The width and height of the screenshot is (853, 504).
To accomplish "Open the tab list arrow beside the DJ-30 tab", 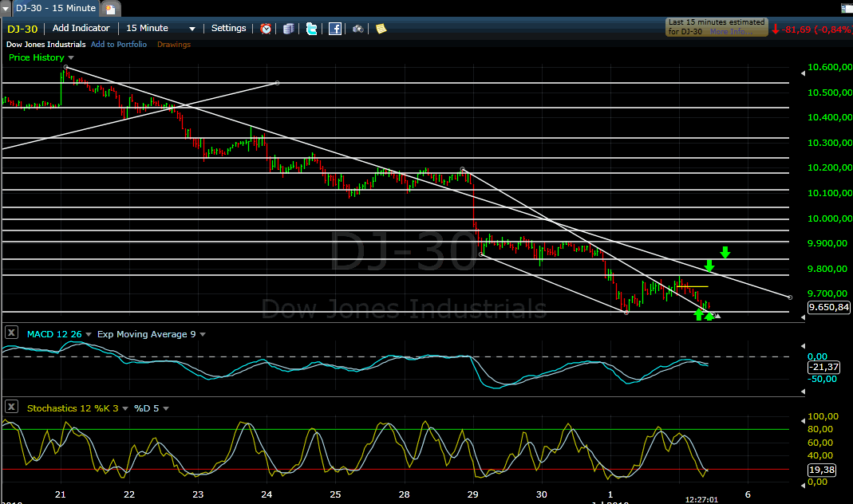I will [6, 9].
